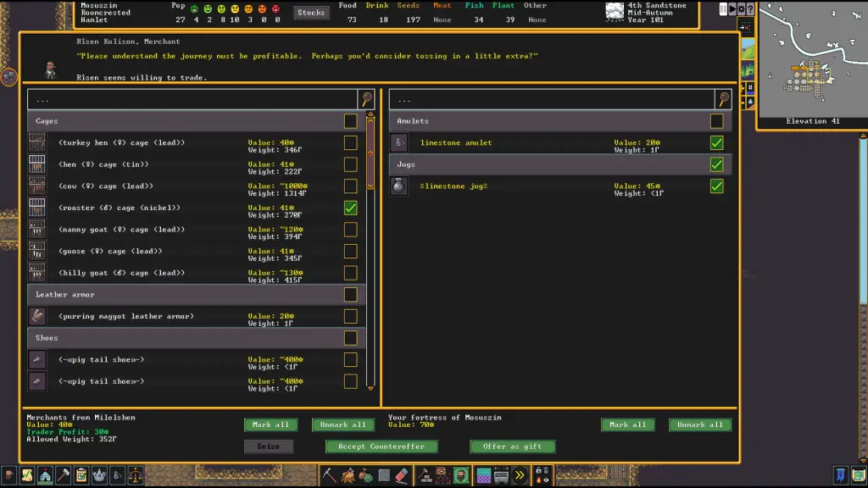Click the merchant list scroll-down arrow

pyautogui.click(x=370, y=388)
